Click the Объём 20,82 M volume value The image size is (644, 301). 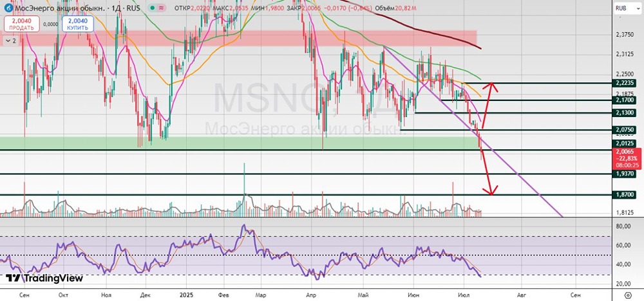click(x=396, y=8)
